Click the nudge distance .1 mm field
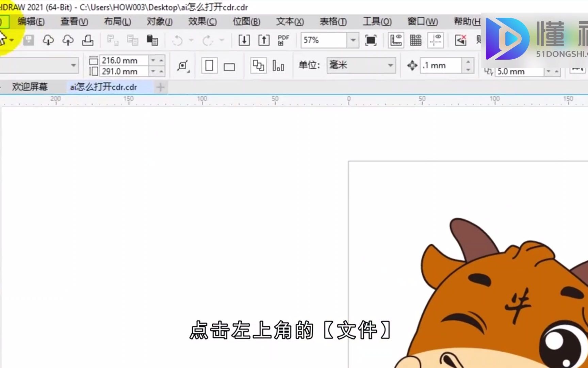The image size is (588, 368). tap(441, 65)
